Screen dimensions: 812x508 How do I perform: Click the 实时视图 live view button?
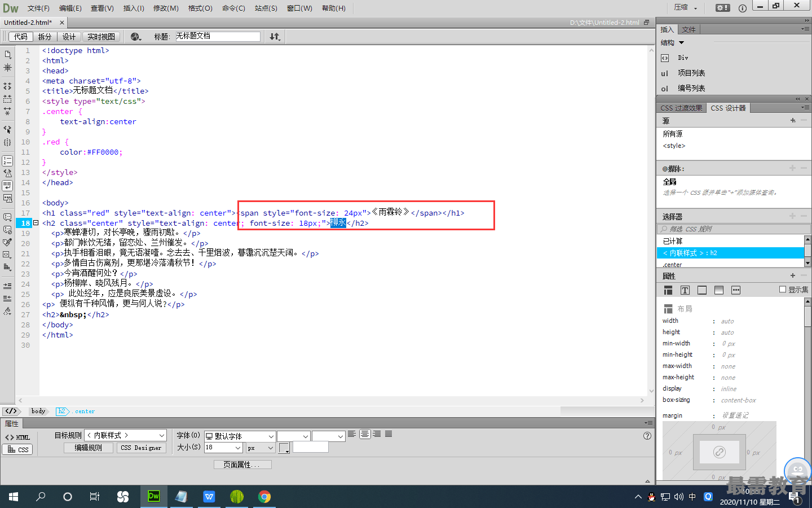[x=101, y=37]
